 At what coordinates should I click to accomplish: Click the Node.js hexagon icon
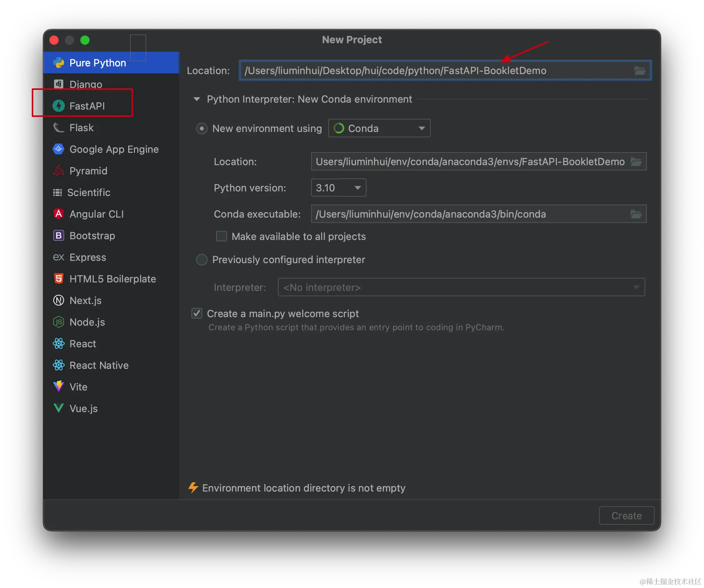point(59,322)
